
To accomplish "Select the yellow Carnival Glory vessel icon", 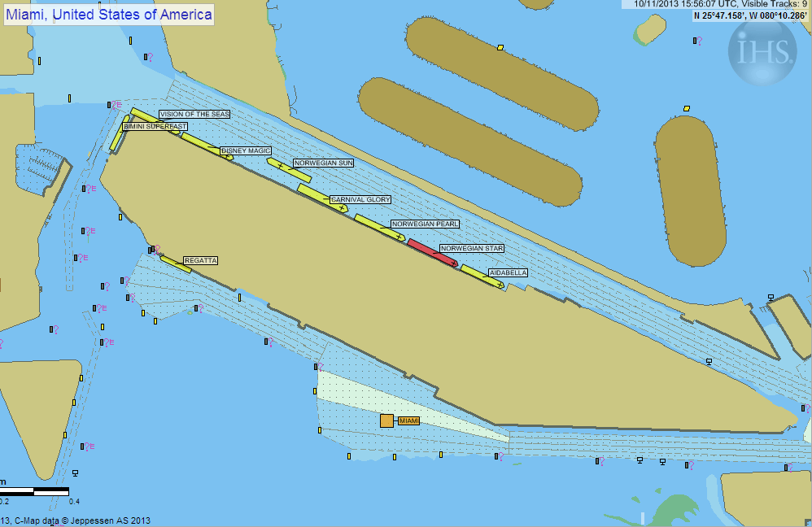I will 321,199.
